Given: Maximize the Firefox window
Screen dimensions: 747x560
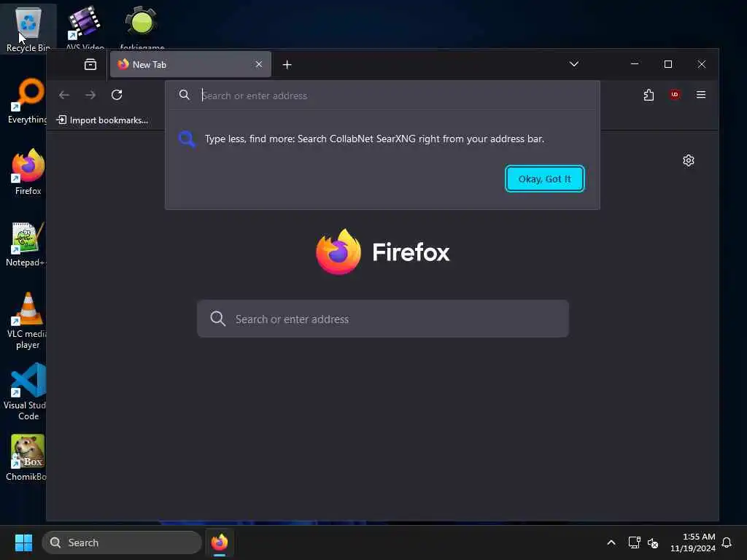Looking at the screenshot, I should tap(668, 64).
